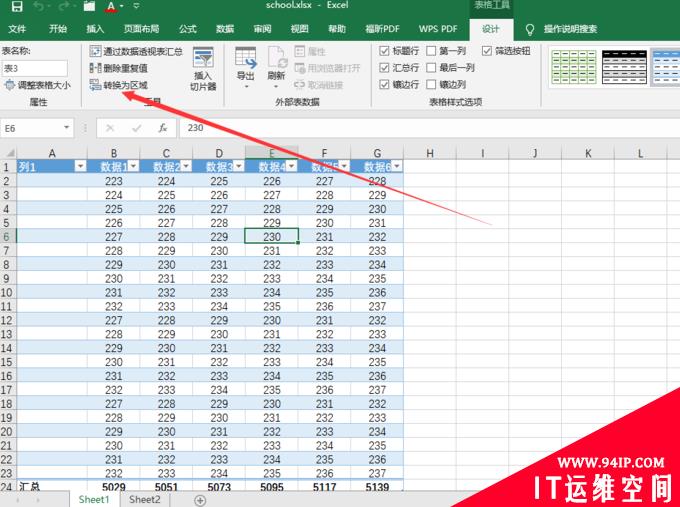Click the 刷新 refresh icon
The width and height of the screenshot is (680, 507).
point(276,59)
